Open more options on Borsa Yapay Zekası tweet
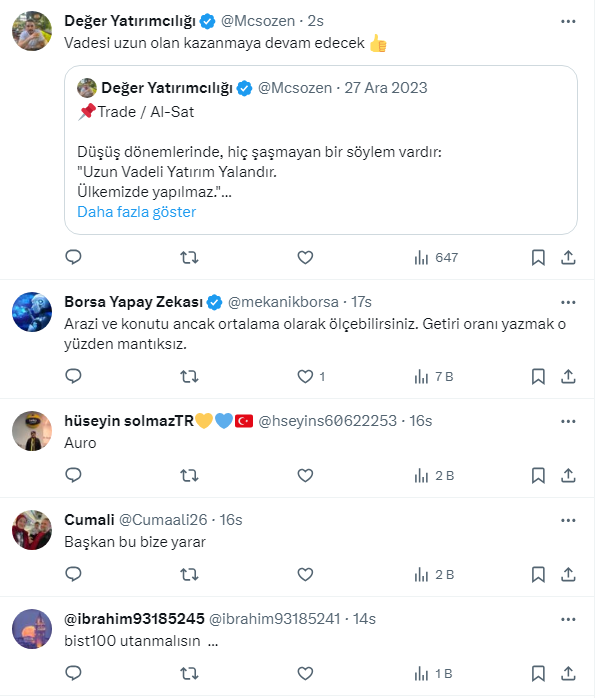Image resolution: width=602 pixels, height=698 pixels. (x=568, y=301)
